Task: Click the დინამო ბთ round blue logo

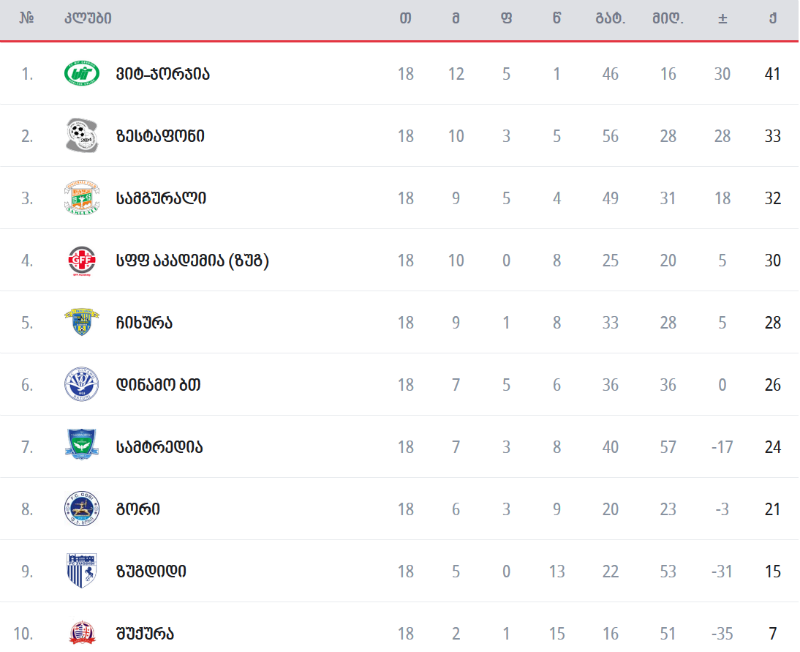Action: 82,384
